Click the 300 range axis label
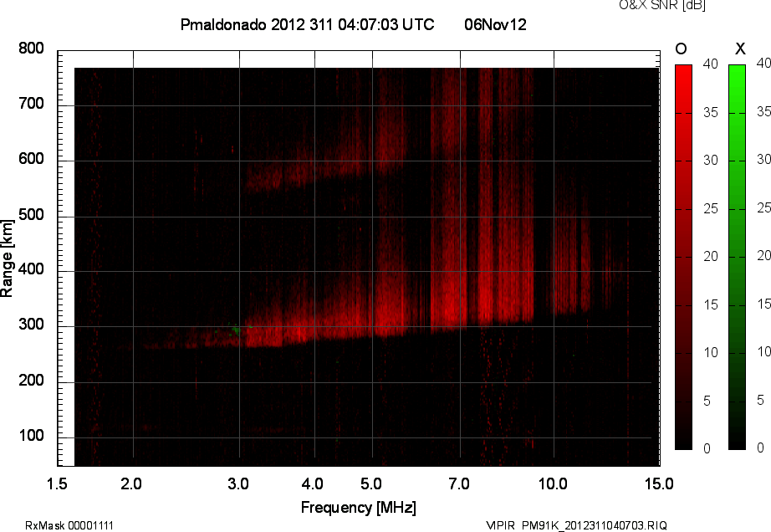Image resolution: width=771 pixels, height=532 pixels. (31, 325)
